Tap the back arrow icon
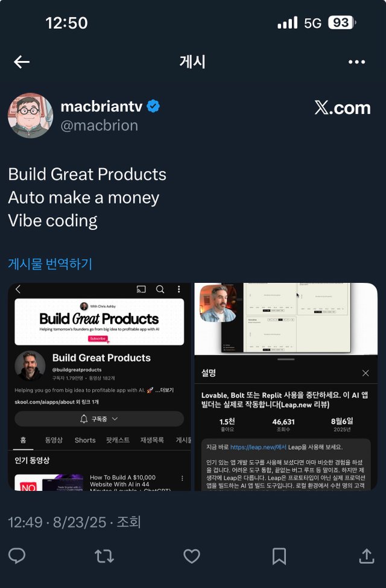The image size is (386, 588). coord(22,62)
